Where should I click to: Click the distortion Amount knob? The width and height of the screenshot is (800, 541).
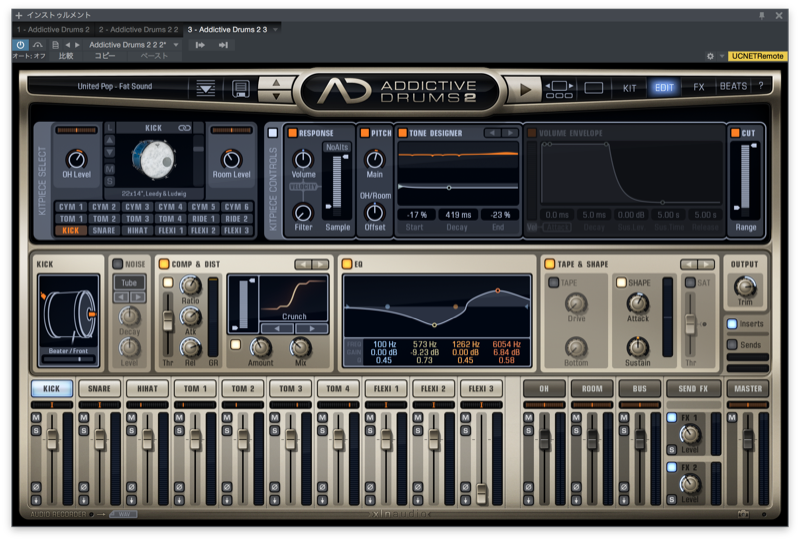point(260,348)
